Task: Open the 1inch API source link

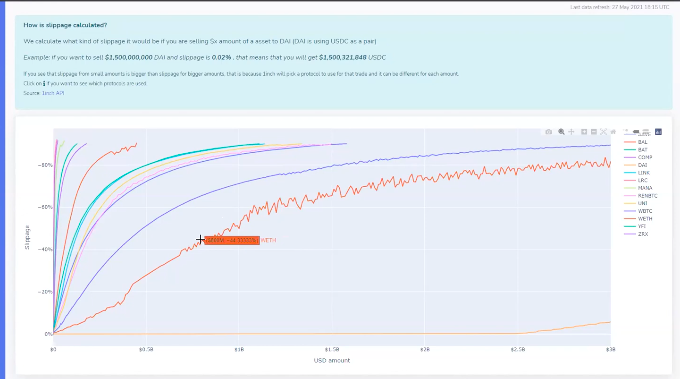Action: click(x=53, y=93)
